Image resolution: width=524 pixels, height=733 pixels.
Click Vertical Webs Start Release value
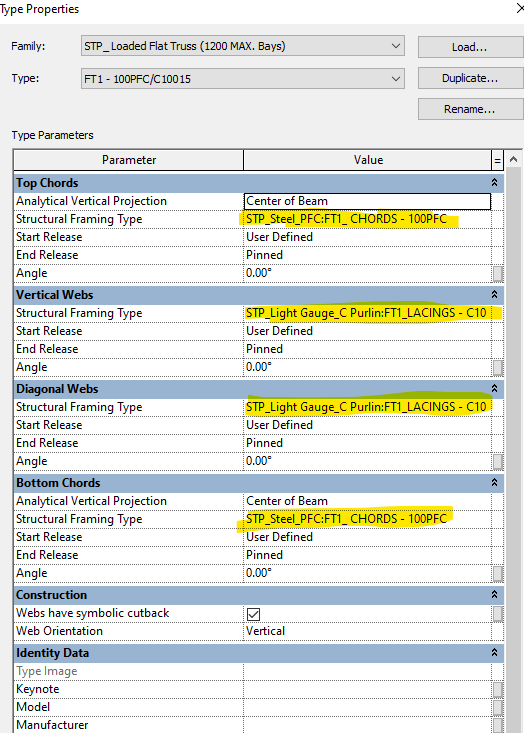click(367, 331)
